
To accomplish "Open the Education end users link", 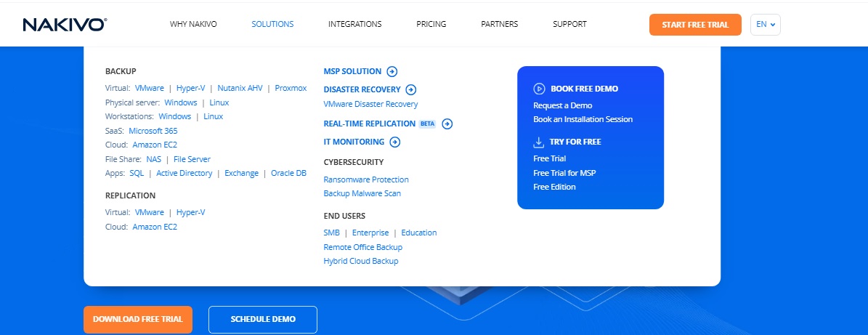I will pyautogui.click(x=419, y=233).
